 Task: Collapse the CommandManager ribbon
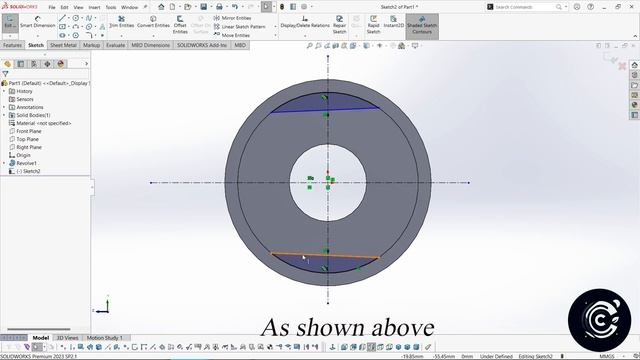(x=635, y=36)
